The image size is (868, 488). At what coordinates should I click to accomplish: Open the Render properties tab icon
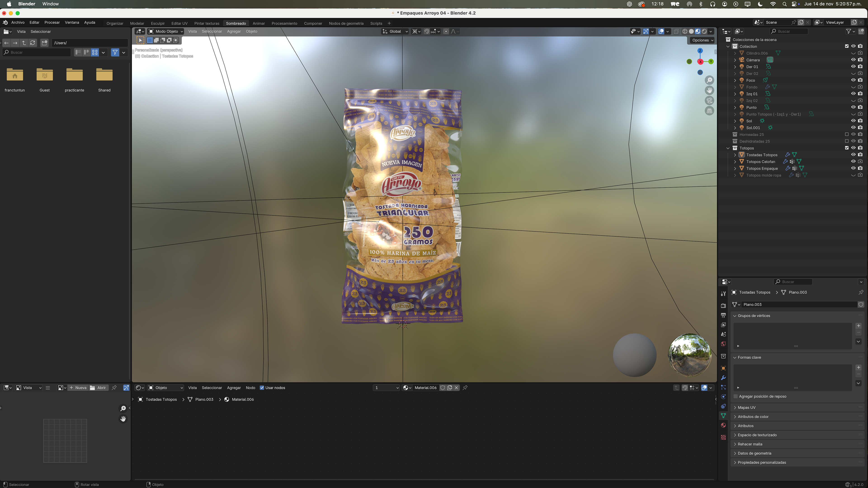point(723,305)
